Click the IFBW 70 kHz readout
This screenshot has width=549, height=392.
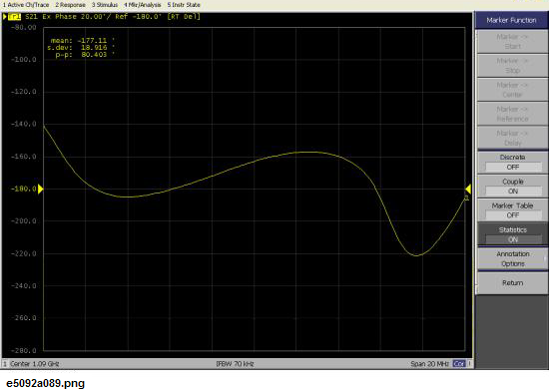pyautogui.click(x=235, y=364)
